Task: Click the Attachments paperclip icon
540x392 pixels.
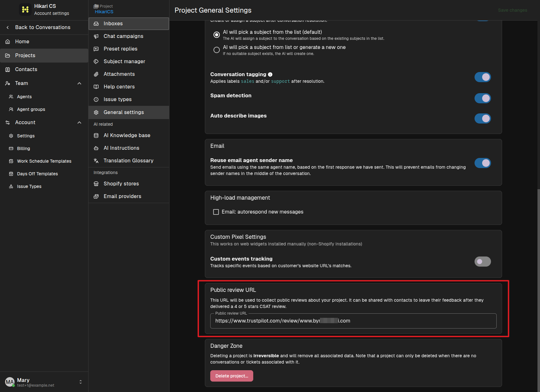Action: (96, 74)
